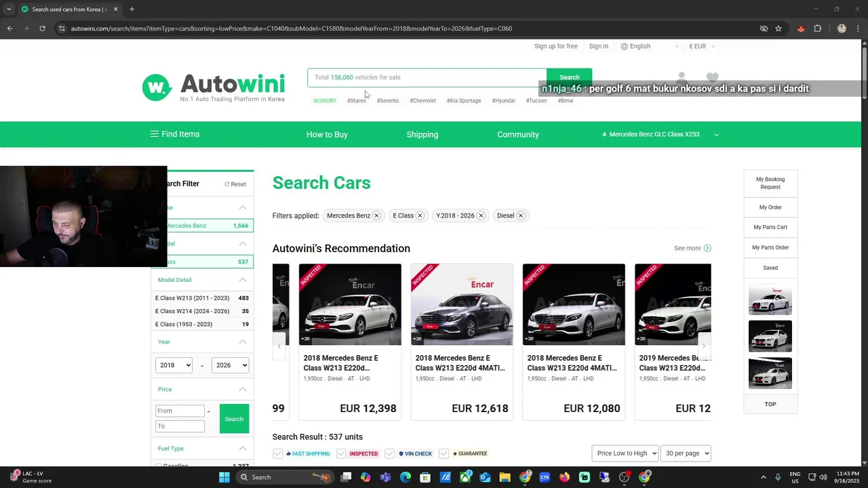The height and width of the screenshot is (488, 868).
Task: Open the Shipping menu
Action: point(422,135)
